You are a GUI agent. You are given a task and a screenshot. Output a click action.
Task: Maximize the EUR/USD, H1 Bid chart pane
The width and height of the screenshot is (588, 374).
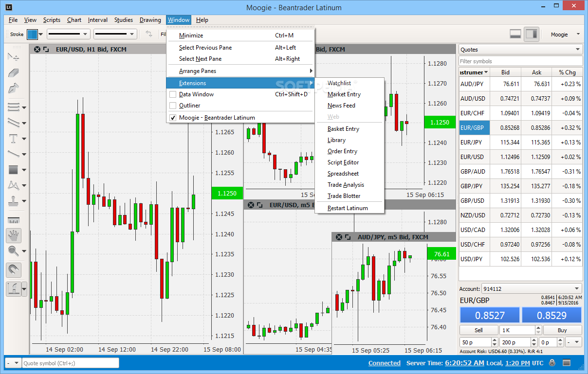(46, 49)
